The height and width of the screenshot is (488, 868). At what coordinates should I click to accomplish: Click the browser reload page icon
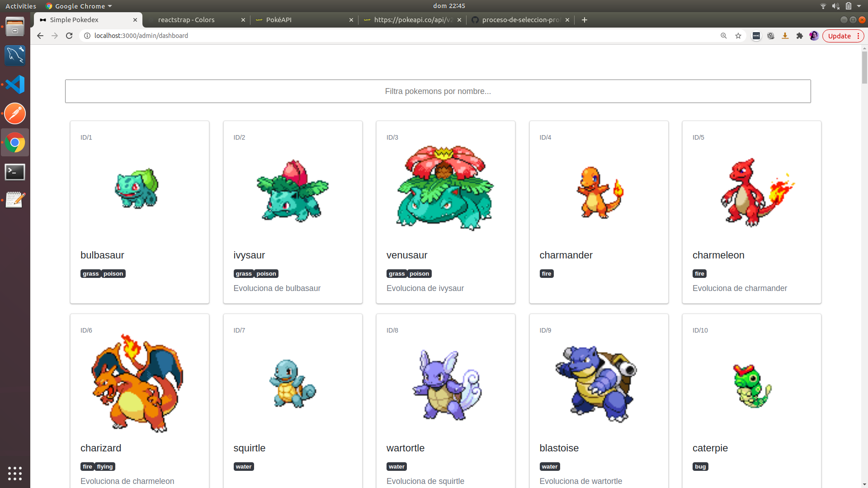[69, 36]
